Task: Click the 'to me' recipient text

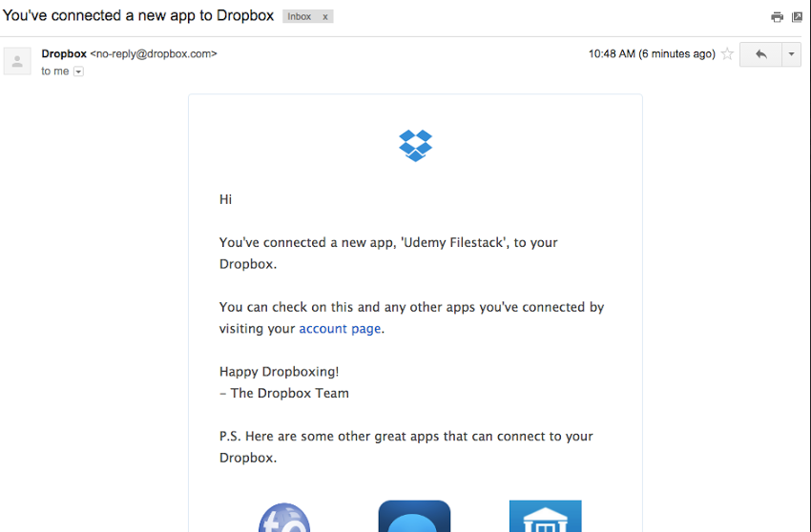Action: pyautogui.click(x=54, y=72)
